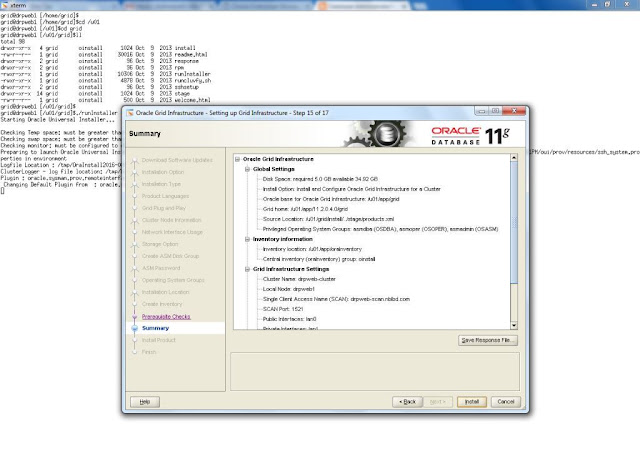
Task: Click the empty message area below summary
Action: click(375, 372)
